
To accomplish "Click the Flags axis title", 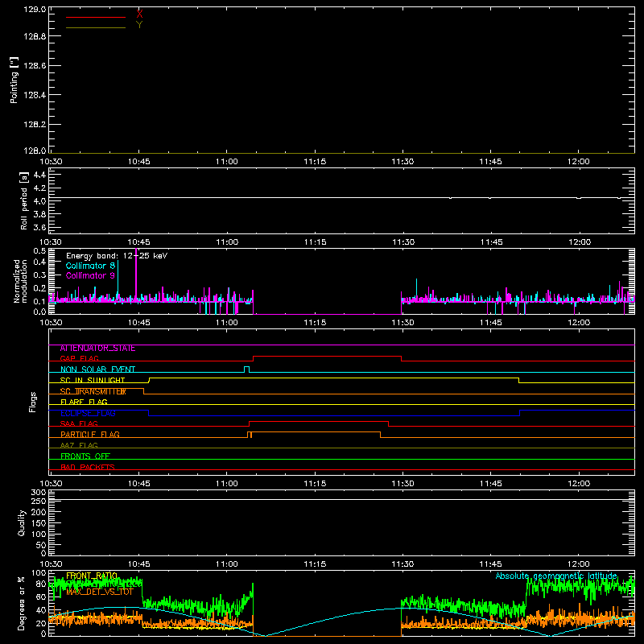I will [32, 402].
